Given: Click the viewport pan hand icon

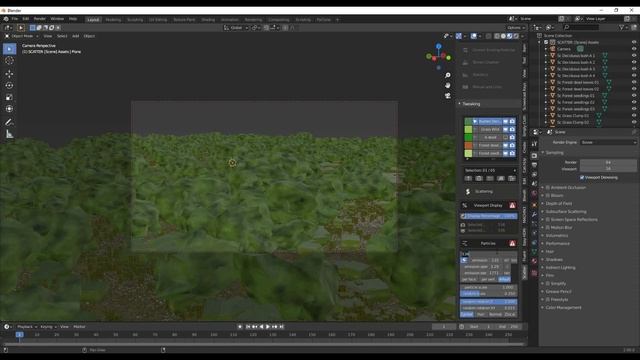Looking at the screenshot, I should click(448, 85).
